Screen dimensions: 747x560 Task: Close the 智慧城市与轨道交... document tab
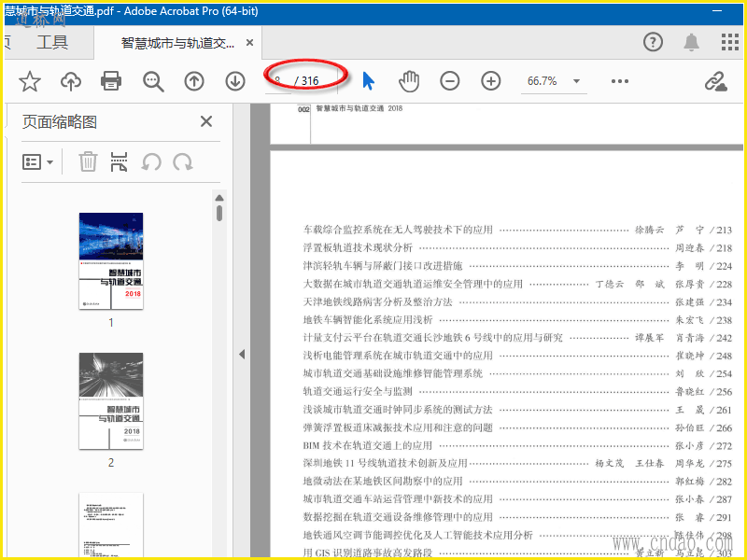click(x=249, y=43)
